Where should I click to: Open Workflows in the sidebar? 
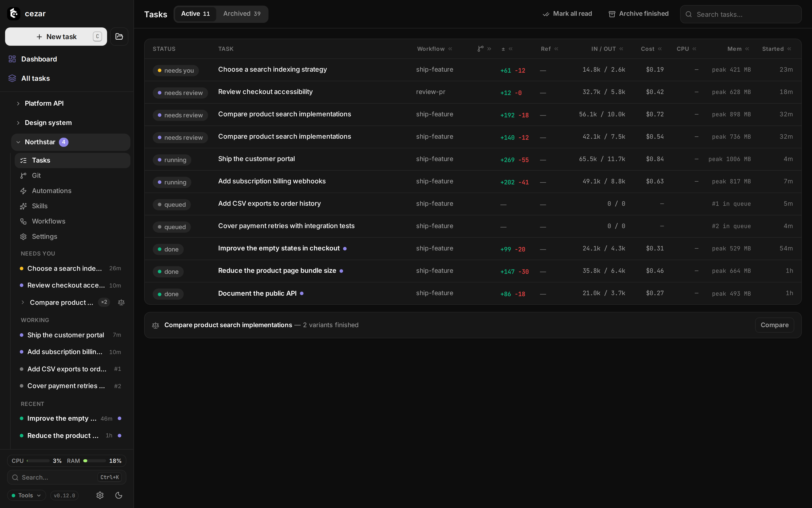click(73, 221)
